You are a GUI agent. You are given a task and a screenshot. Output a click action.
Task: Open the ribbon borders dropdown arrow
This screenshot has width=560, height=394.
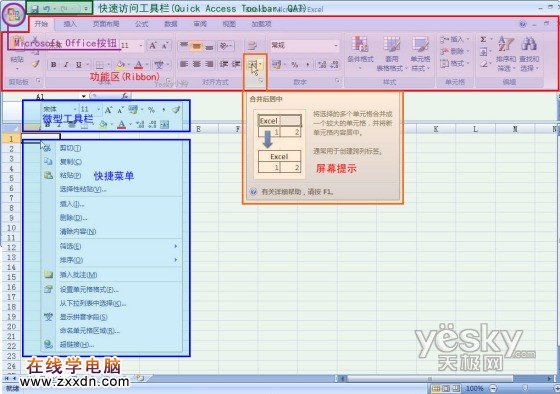point(109,65)
